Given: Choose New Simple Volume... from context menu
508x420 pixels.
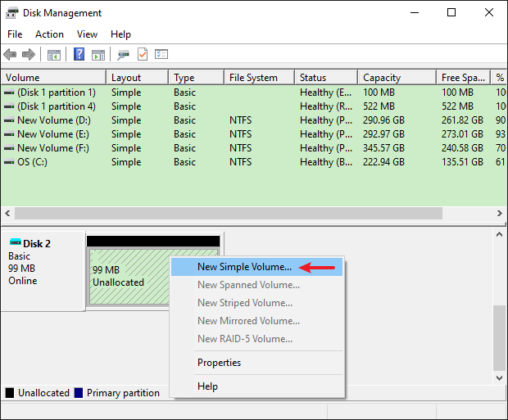Looking at the screenshot, I should (x=256, y=267).
